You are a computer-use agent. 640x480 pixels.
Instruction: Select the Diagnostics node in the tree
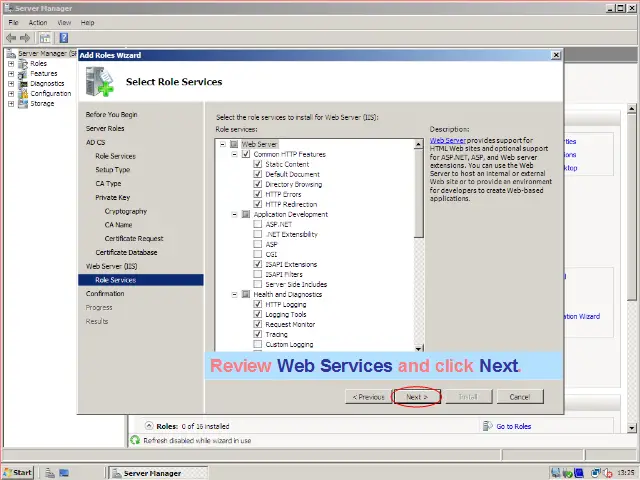(x=46, y=84)
